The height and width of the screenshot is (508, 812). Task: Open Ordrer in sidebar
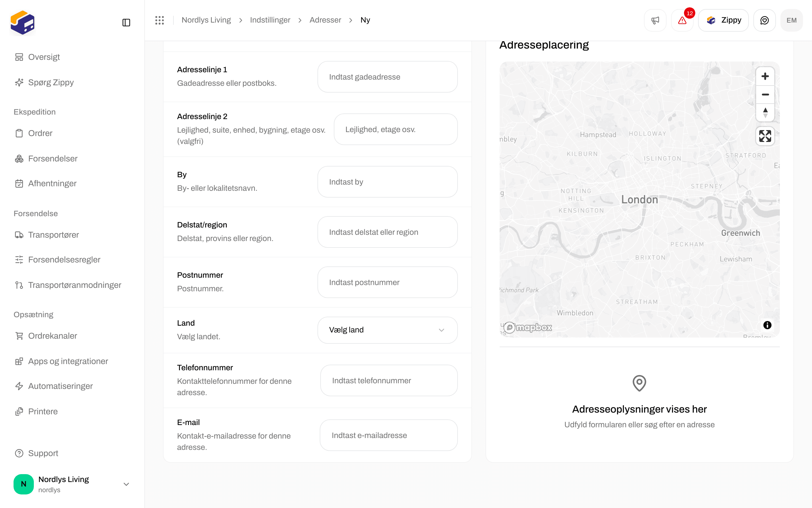[x=72, y=133]
